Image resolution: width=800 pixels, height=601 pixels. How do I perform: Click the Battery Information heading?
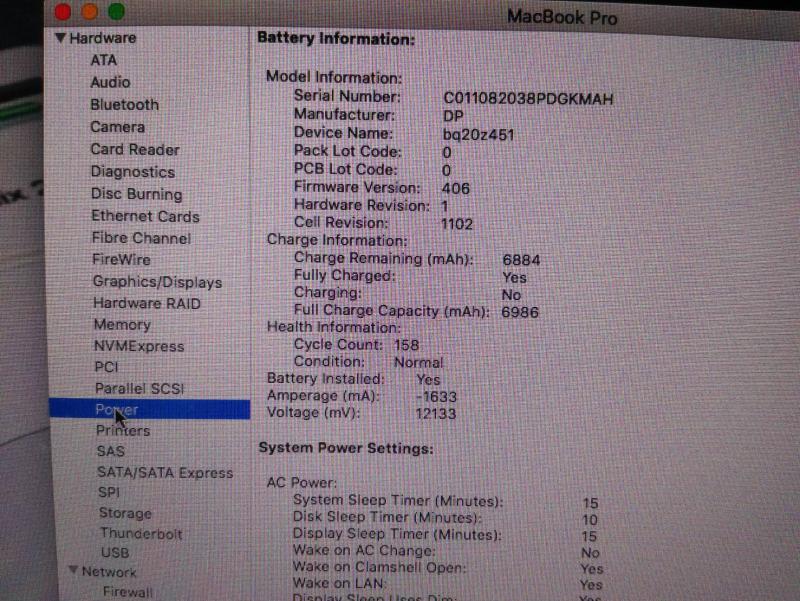coord(336,39)
